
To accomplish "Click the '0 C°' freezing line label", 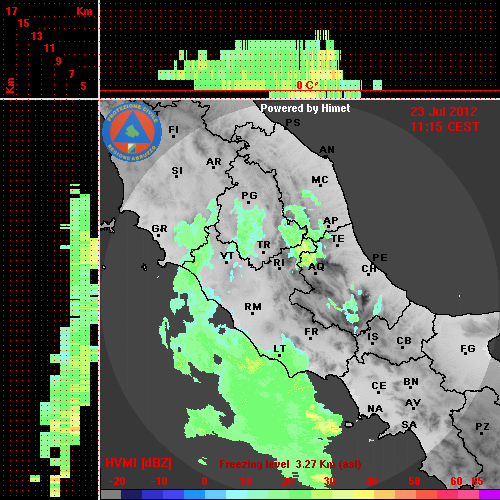I will (307, 85).
